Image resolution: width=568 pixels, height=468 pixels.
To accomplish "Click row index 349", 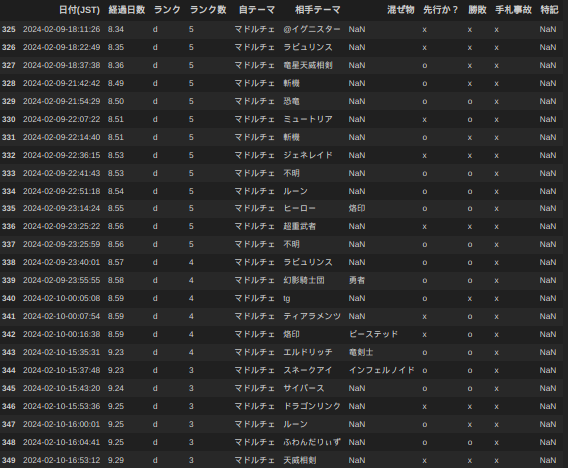I will [x=9, y=460].
